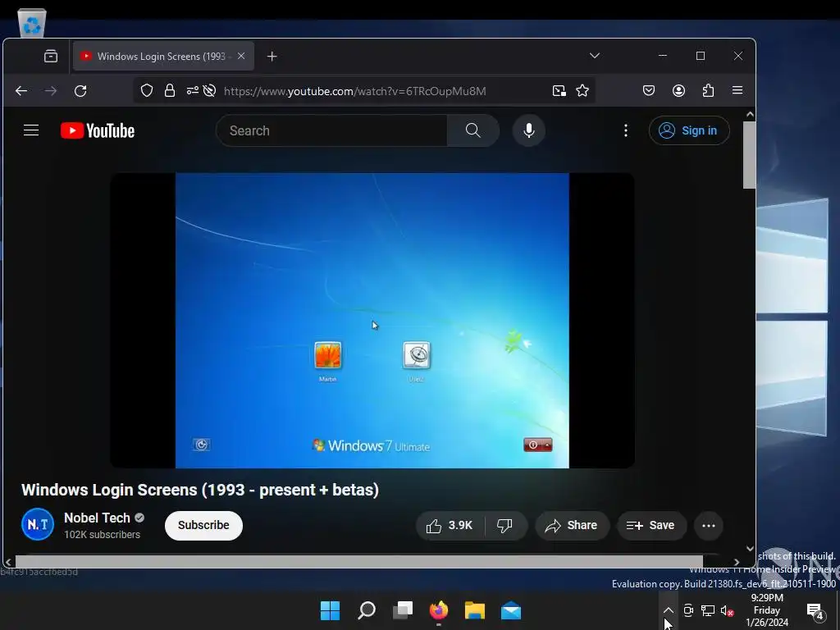Click the video player area
This screenshot has width=840, height=630.
coord(372,321)
